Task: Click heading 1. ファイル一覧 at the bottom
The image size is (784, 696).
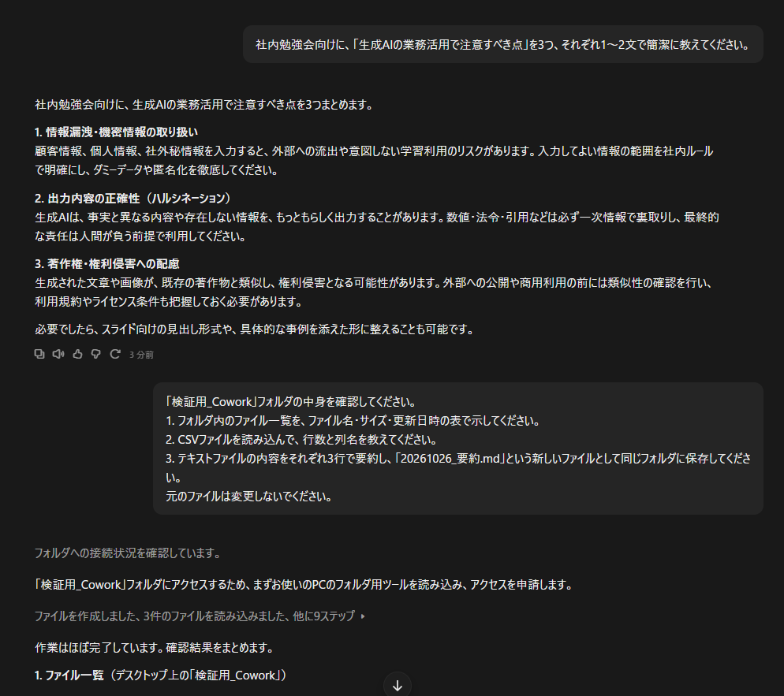Action: [161, 676]
